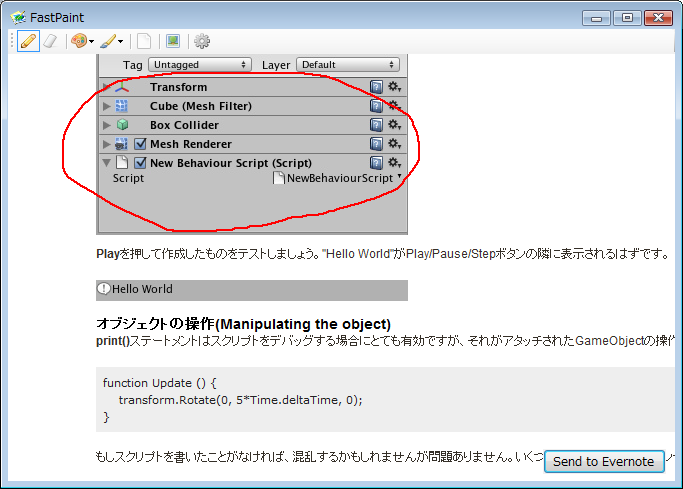Click the Mesh Renderer component icon

coord(121,144)
